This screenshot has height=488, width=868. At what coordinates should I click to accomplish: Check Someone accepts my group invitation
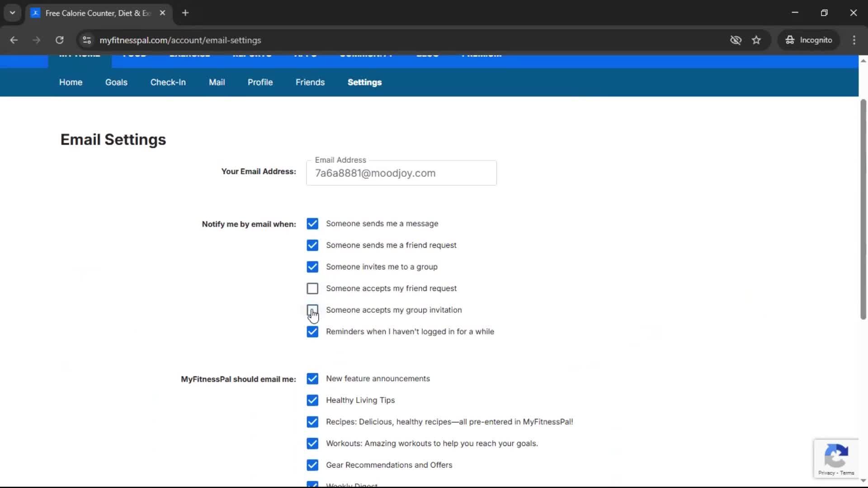point(312,310)
